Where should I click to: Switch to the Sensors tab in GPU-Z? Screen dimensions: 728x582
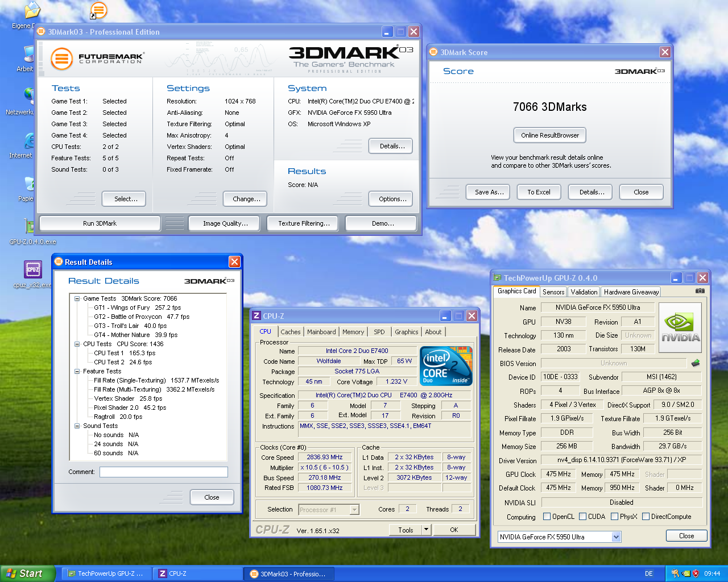[553, 292]
